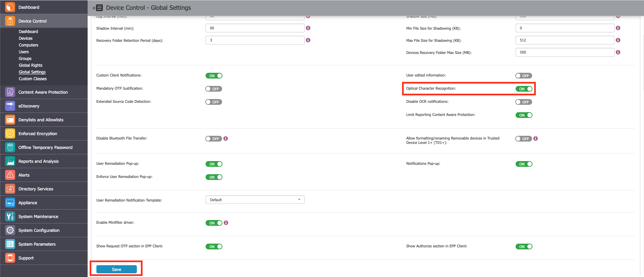
Task: Enable Mandatory OTP Justification toggle
Action: click(x=214, y=89)
